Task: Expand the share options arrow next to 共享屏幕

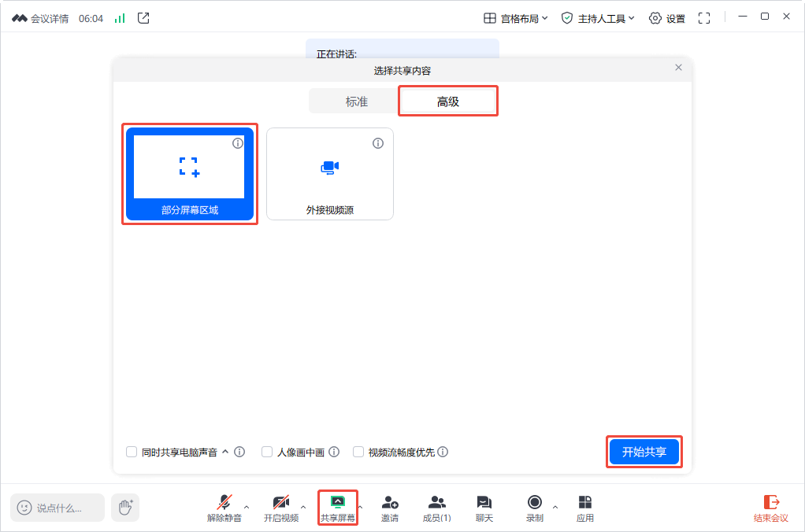Action: click(x=361, y=507)
